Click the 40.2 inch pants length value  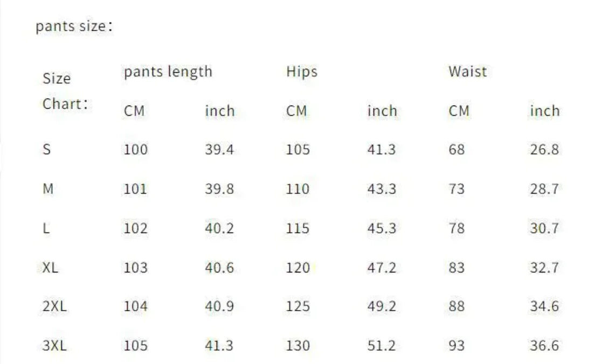(x=219, y=228)
